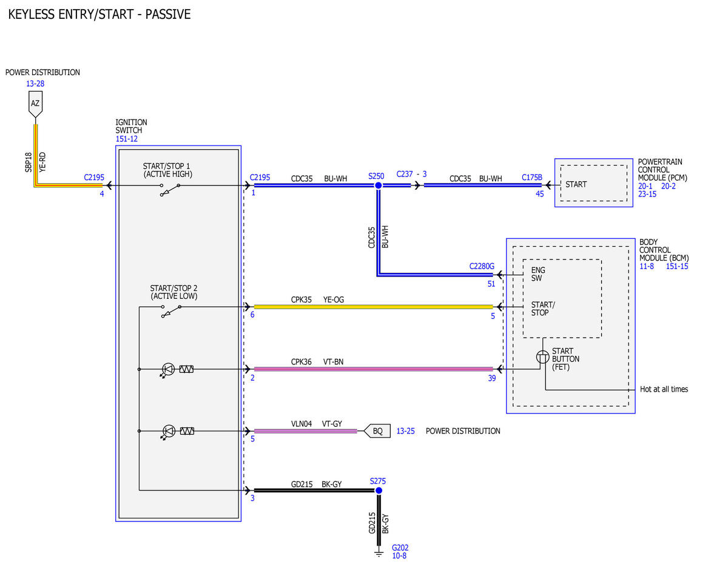Select the yellow CPK35 YE-OG wire
The image size is (728, 562).
(x=373, y=307)
